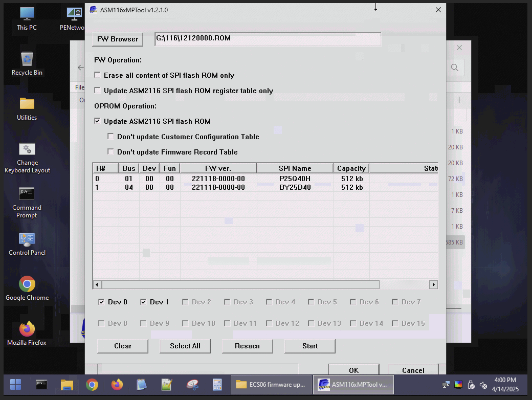Open This PC desktop icon
The image size is (532, 400).
click(x=27, y=18)
